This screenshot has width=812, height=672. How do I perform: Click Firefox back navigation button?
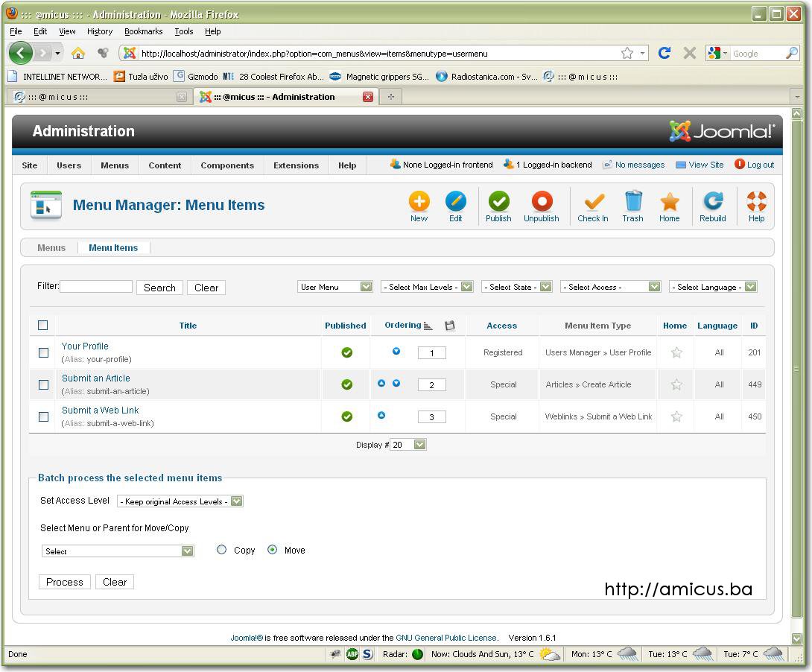tap(21, 53)
